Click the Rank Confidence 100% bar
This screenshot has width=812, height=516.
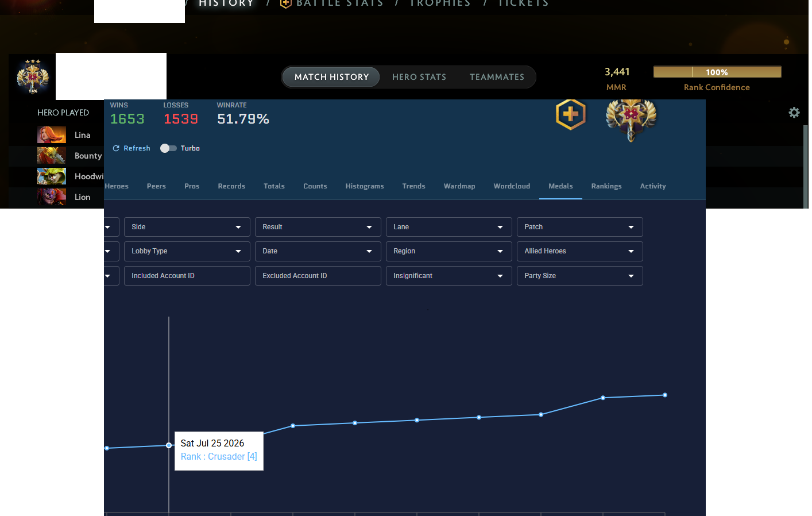click(717, 72)
